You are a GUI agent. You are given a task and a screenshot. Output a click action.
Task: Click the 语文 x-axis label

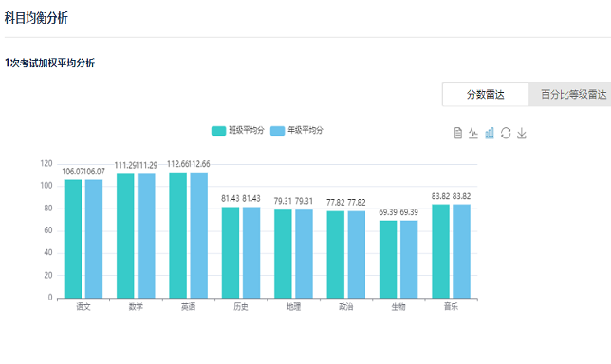coord(83,307)
